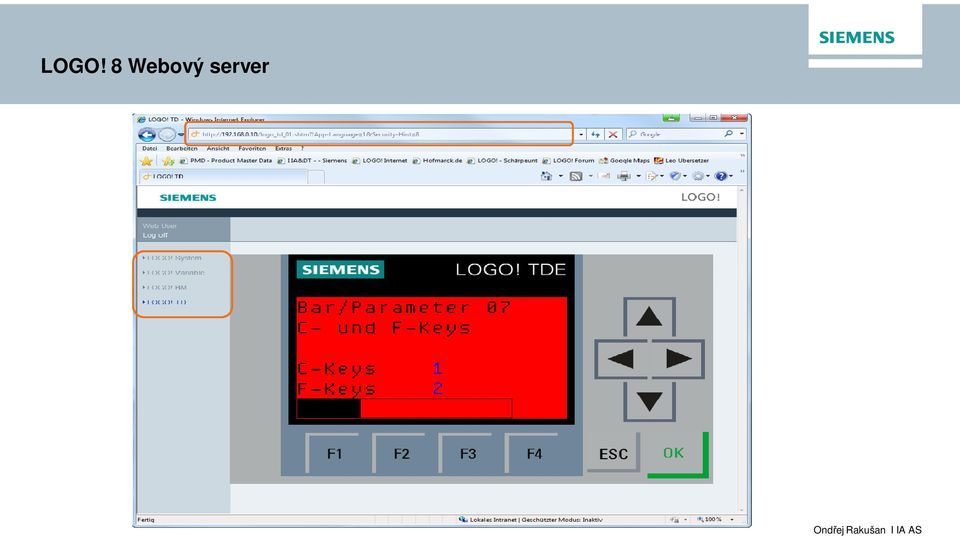Open Leo Ubersetzer favorite link
Viewport: 960px width, 537px height.
pos(681,160)
